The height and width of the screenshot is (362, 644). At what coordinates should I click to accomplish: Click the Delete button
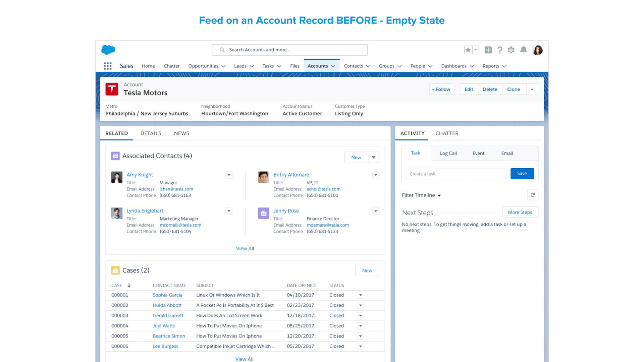point(490,89)
